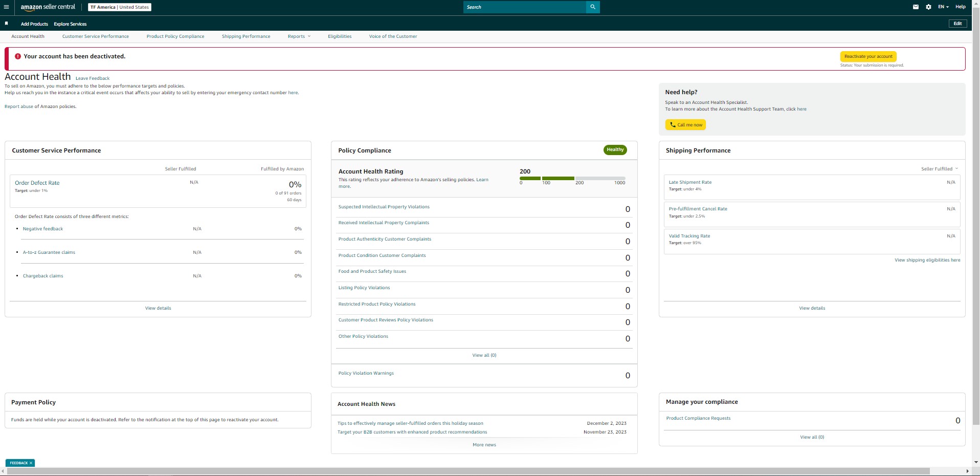The width and height of the screenshot is (980, 476).
Task: Go to Product Policy Compliance tab
Action: click(x=175, y=36)
